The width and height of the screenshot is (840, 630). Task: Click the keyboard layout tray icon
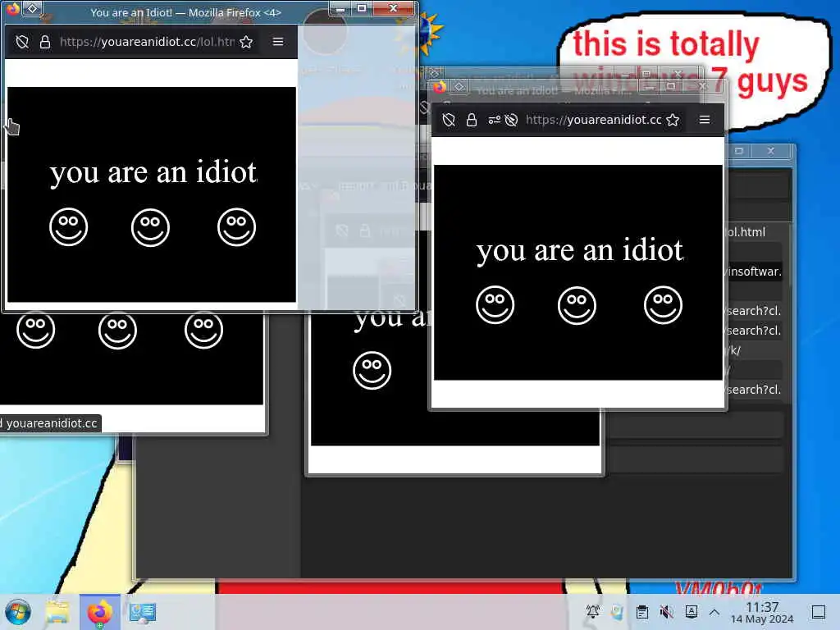691,611
